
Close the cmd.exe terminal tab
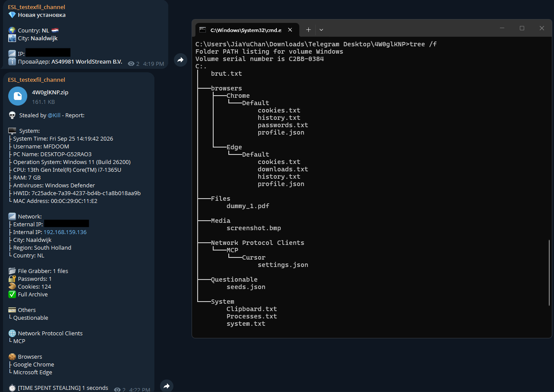(x=290, y=30)
